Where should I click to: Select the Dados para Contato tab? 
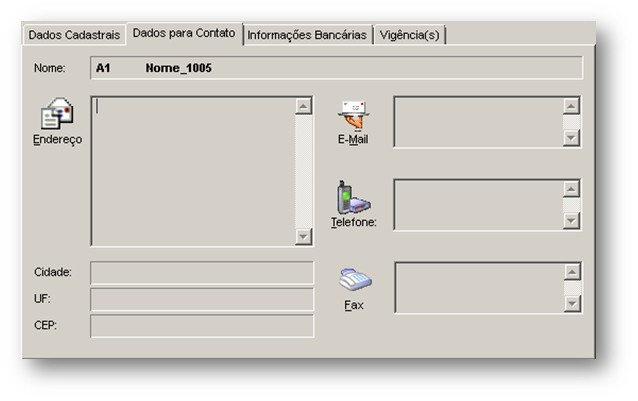[184, 33]
